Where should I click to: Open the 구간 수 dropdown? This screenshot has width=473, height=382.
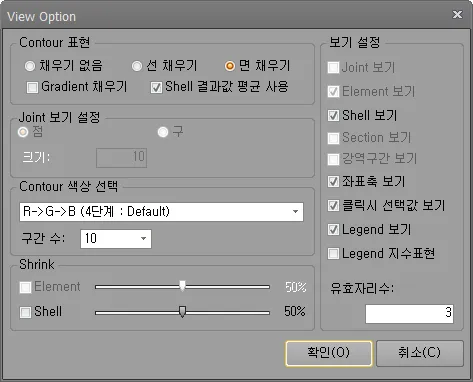[x=116, y=239]
